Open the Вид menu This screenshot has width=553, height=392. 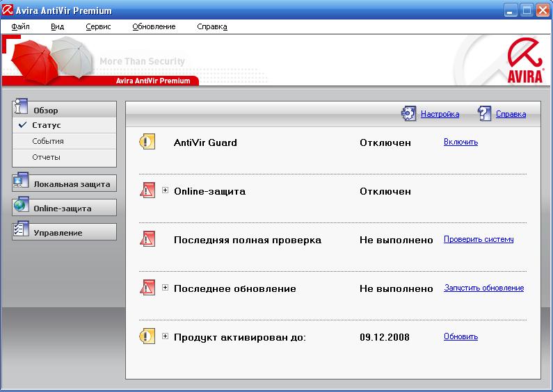pyautogui.click(x=57, y=26)
